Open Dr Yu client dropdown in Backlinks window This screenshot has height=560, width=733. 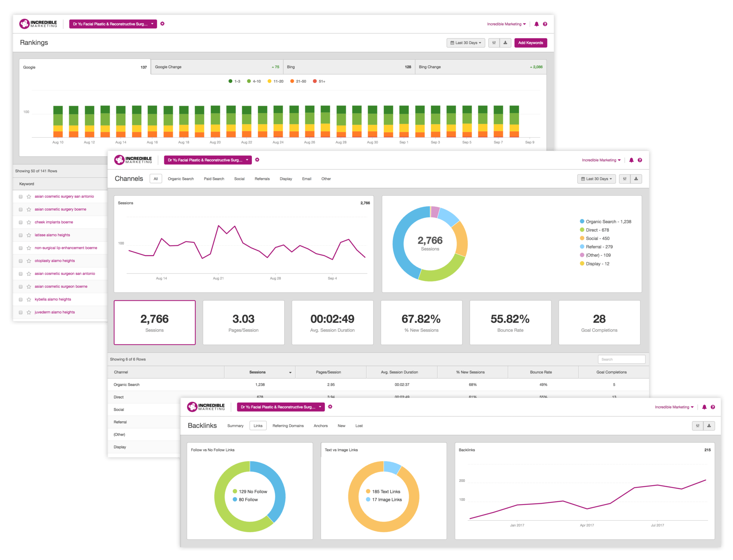[x=281, y=407]
